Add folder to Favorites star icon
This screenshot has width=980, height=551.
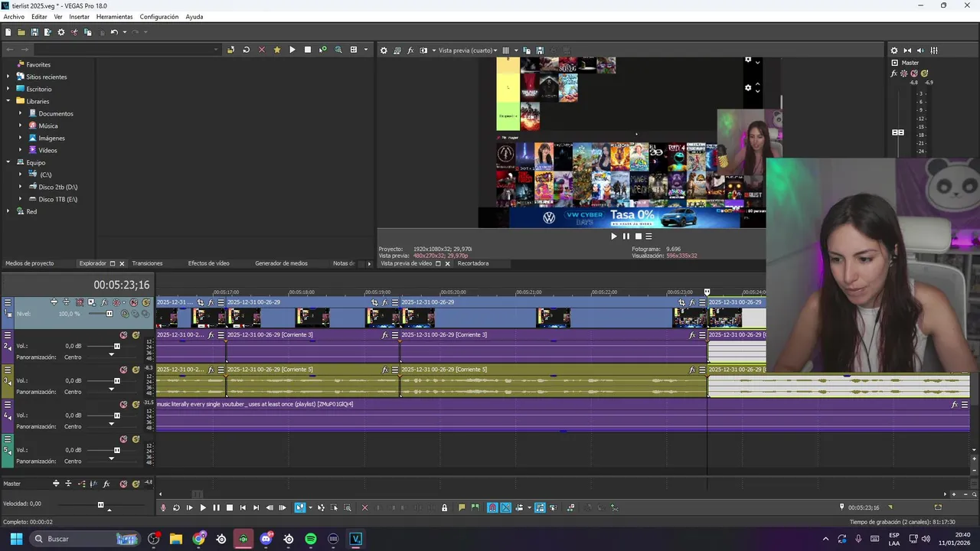(277, 50)
